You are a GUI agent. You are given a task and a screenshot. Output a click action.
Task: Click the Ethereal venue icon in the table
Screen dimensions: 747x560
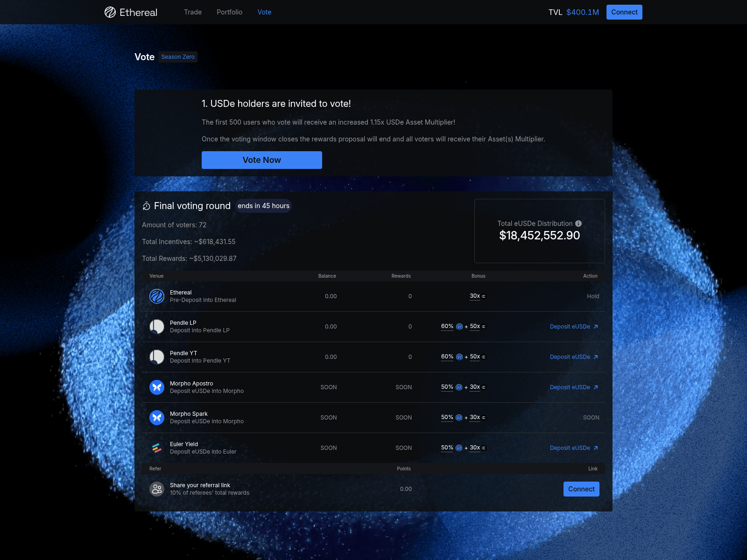(156, 296)
